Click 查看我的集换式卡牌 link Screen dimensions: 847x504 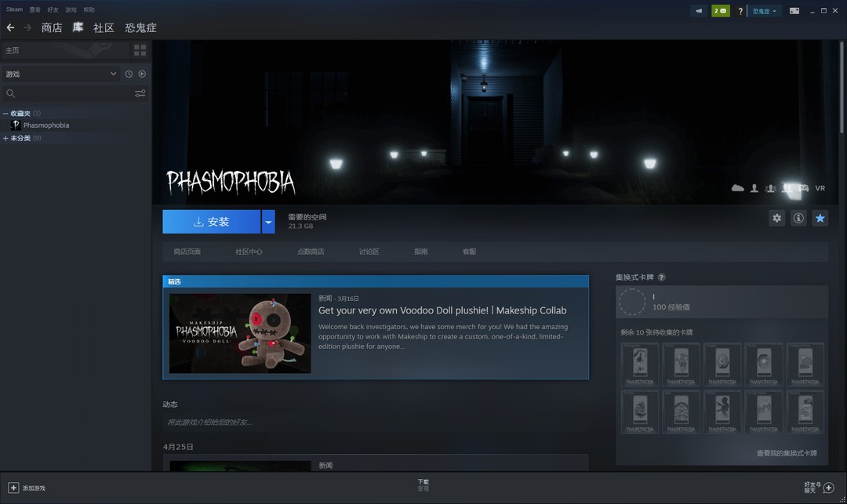tap(787, 453)
